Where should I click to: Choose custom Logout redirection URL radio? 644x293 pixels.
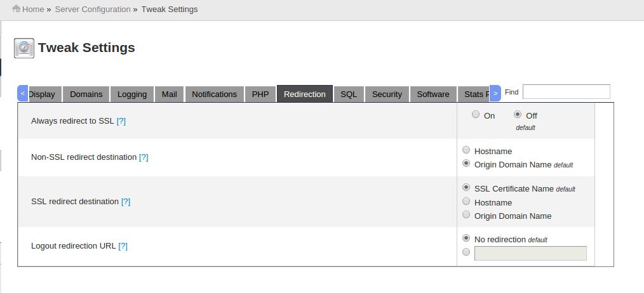pyautogui.click(x=467, y=252)
